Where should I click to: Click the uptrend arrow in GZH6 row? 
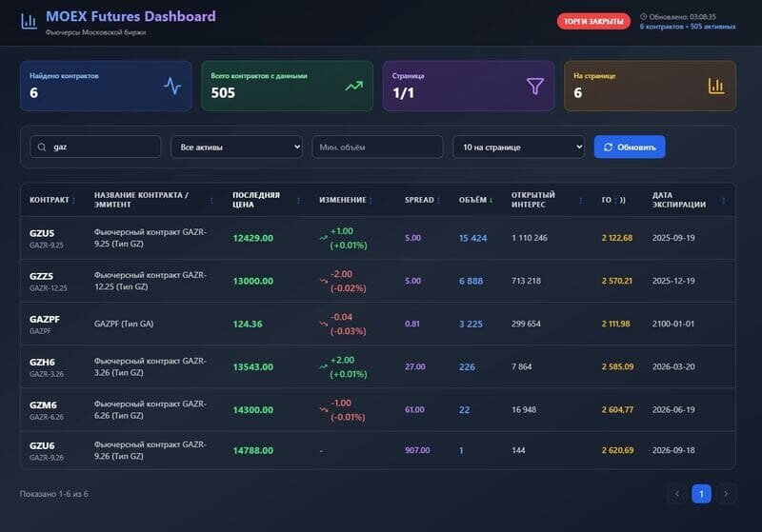(x=323, y=366)
